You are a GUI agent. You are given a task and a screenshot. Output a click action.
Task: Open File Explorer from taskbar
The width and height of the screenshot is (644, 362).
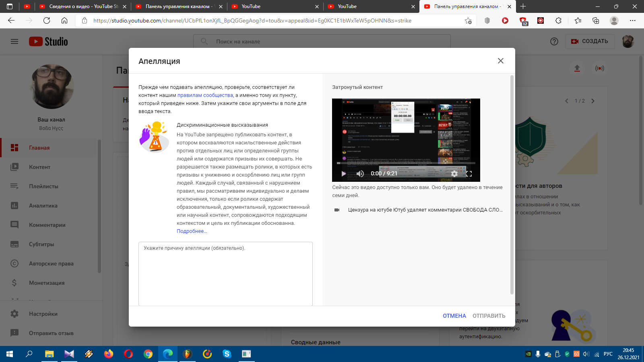point(49,354)
